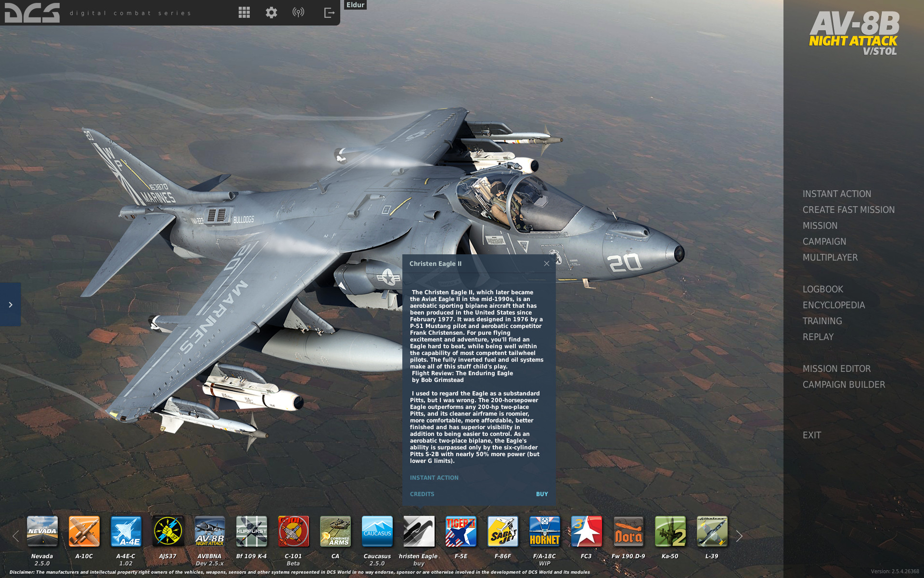Open the CAMPAIGN menu entry
Image resolution: width=924 pixels, height=578 pixels.
coord(824,241)
